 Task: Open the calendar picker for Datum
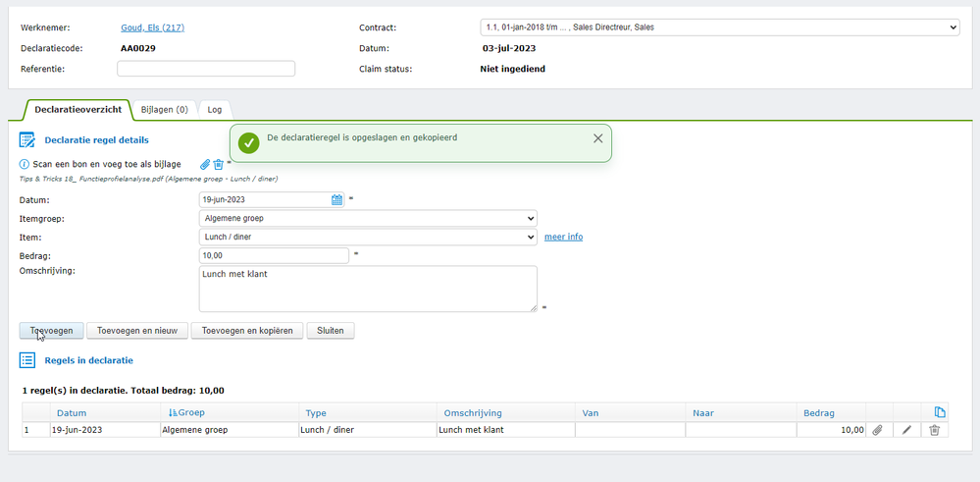336,200
